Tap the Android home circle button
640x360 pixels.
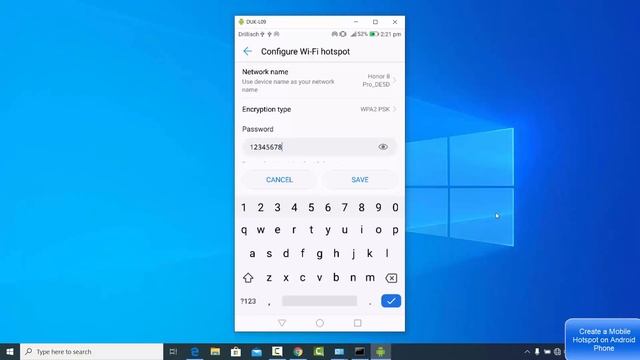click(x=320, y=323)
